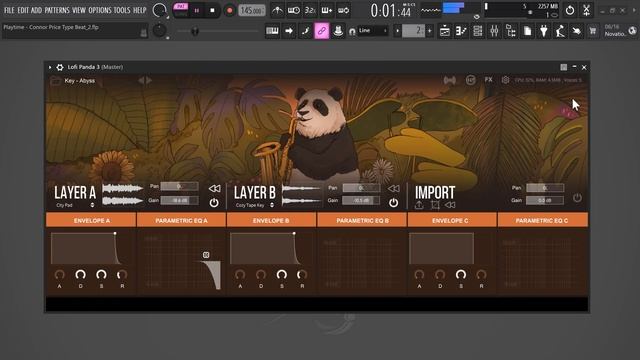The height and width of the screenshot is (360, 640).
Task: Arm the record button
Action: (x=230, y=10)
